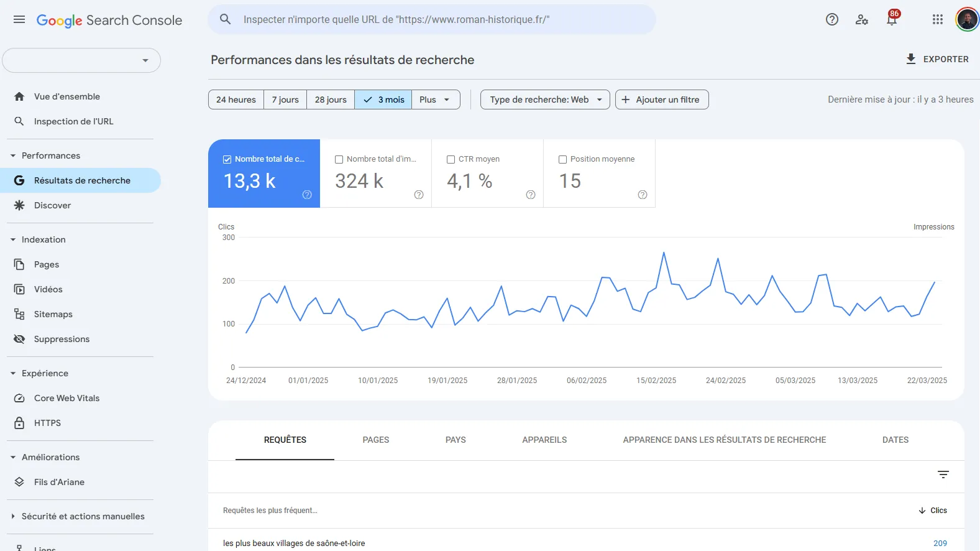This screenshot has width=980, height=551.
Task: Click the 'Requêtes les plus fréquent…' column header
Action: pos(270,511)
